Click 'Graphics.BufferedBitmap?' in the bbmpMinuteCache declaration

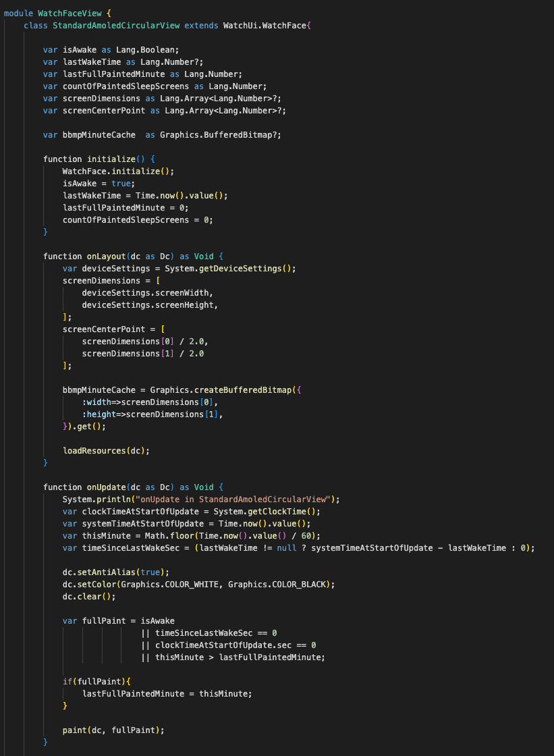pos(219,135)
